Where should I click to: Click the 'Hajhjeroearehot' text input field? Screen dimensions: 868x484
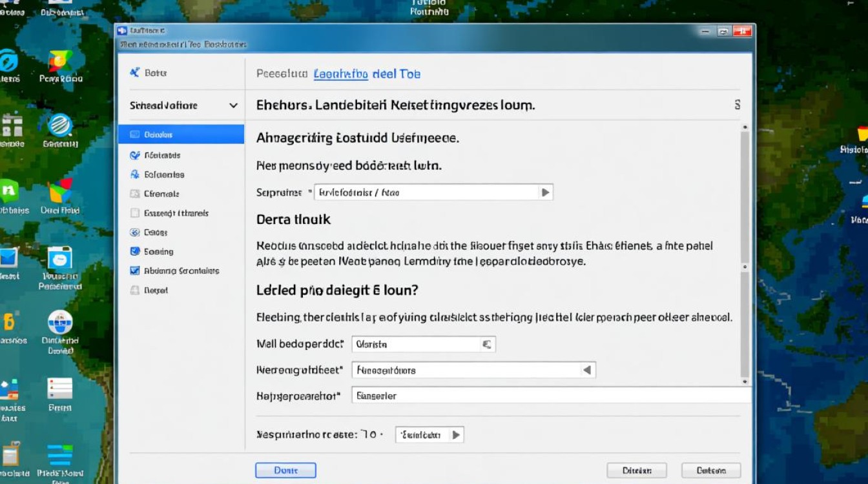click(549, 396)
